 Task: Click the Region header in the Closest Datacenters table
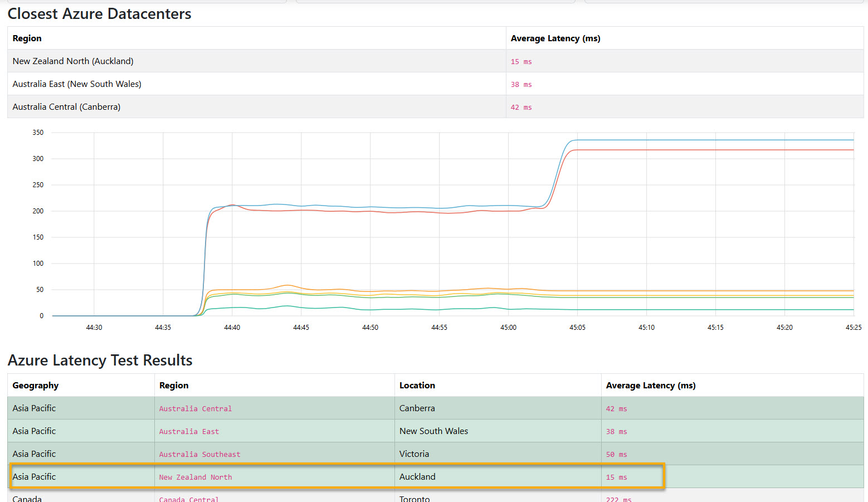tap(27, 38)
